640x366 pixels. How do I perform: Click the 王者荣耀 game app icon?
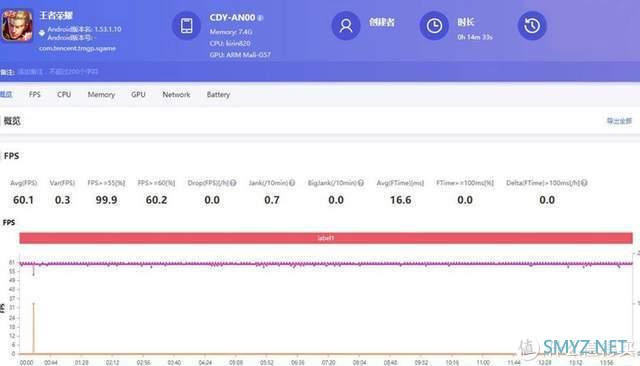[17, 26]
